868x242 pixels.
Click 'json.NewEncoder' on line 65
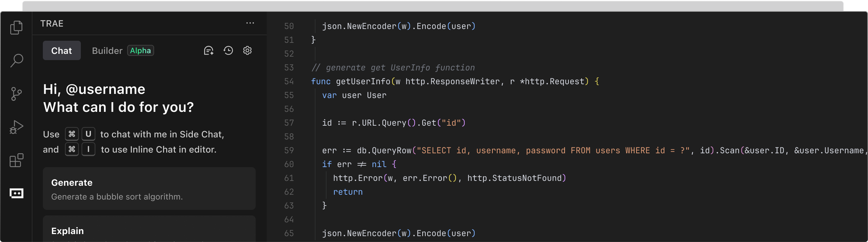pos(359,233)
